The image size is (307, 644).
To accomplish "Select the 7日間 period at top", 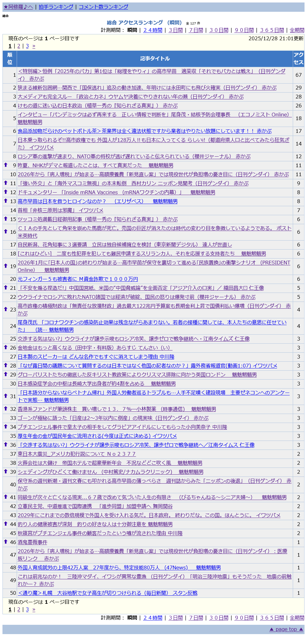I will 196,30.
